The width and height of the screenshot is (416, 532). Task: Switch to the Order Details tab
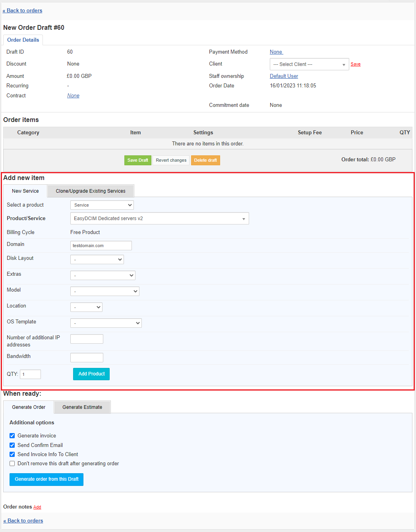23,40
